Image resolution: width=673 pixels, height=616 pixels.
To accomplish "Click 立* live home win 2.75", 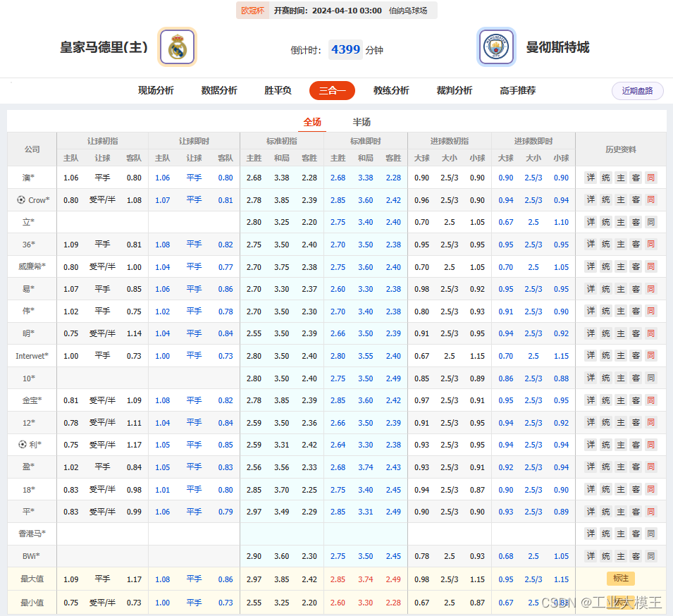I will tap(338, 222).
